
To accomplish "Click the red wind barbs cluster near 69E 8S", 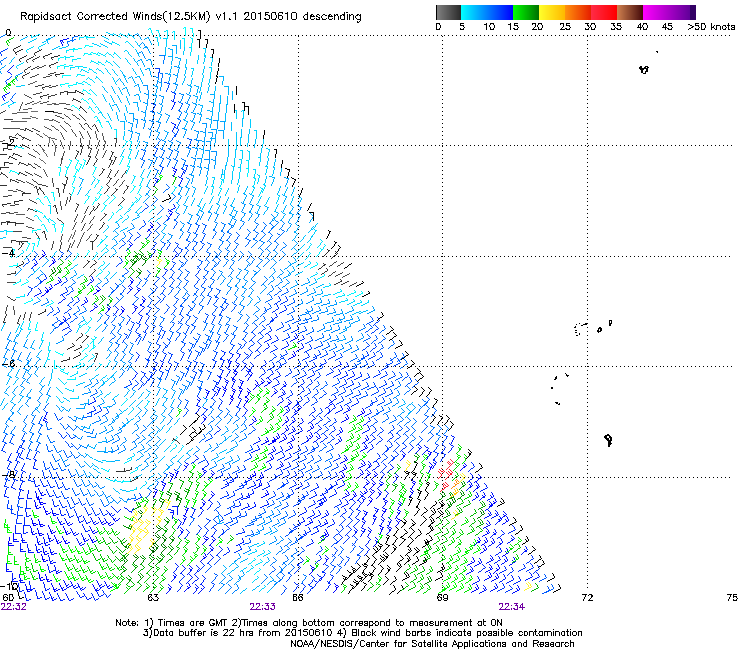I will 446,474.
